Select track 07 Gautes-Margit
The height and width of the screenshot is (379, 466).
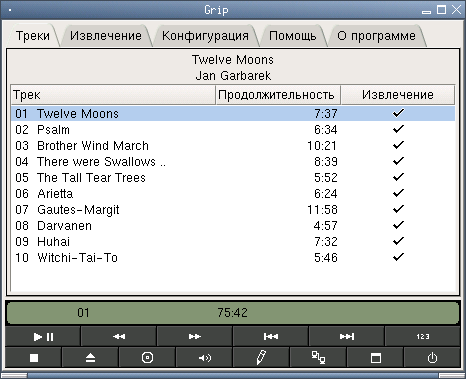233,209
